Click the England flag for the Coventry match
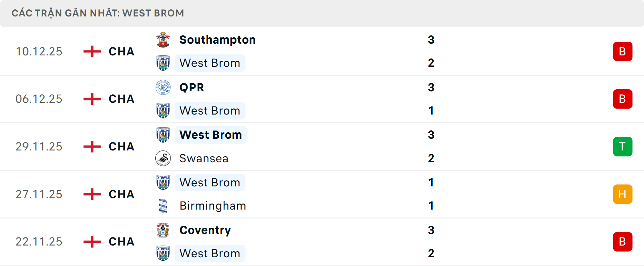 click(92, 241)
